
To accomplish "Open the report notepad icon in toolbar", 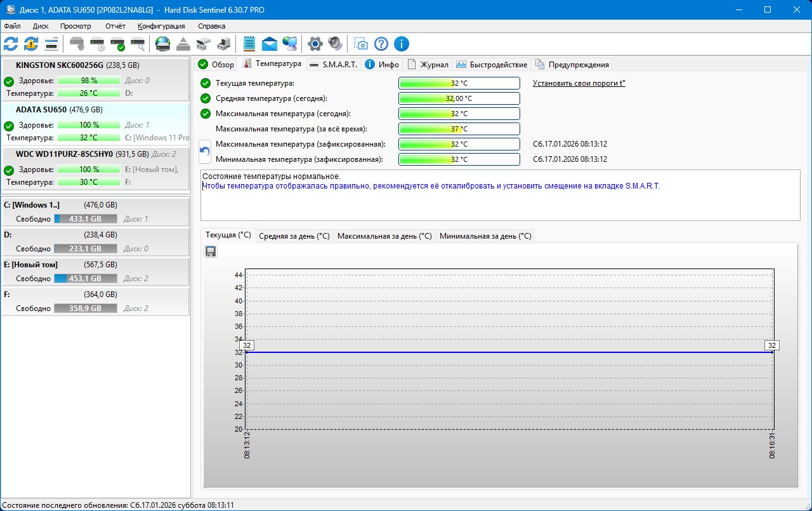I will [249, 44].
